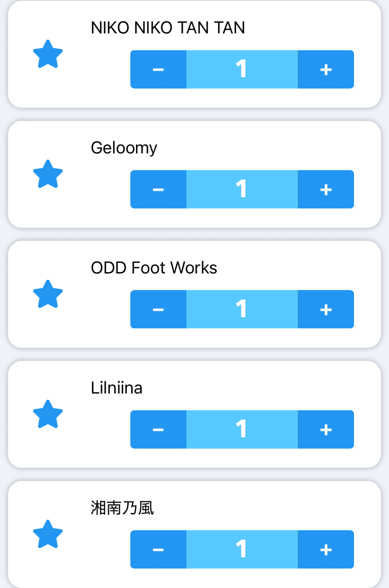Toggle the favorite star for Geloomy

pyautogui.click(x=48, y=174)
